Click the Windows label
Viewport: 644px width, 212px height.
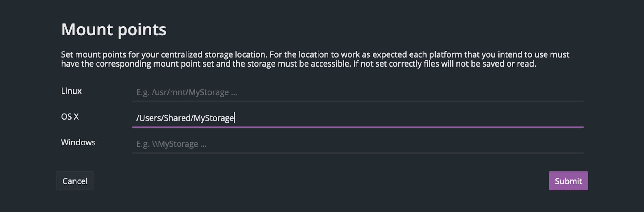[78, 142]
